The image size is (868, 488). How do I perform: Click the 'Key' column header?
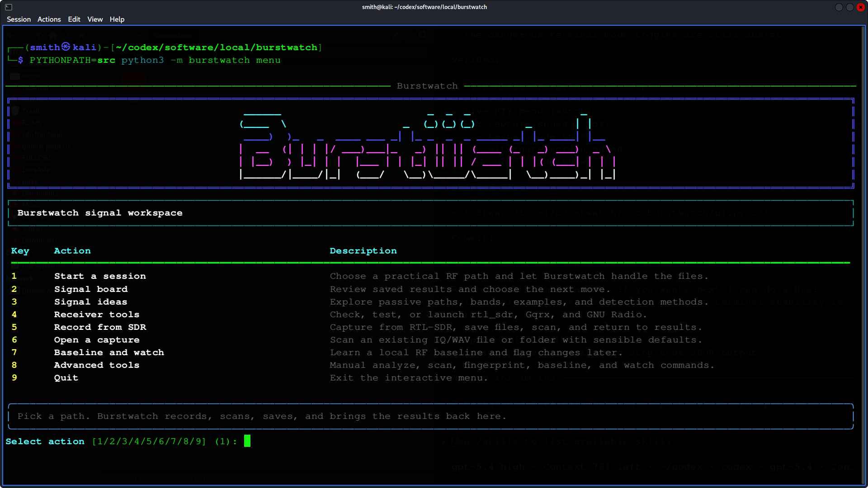(20, 251)
